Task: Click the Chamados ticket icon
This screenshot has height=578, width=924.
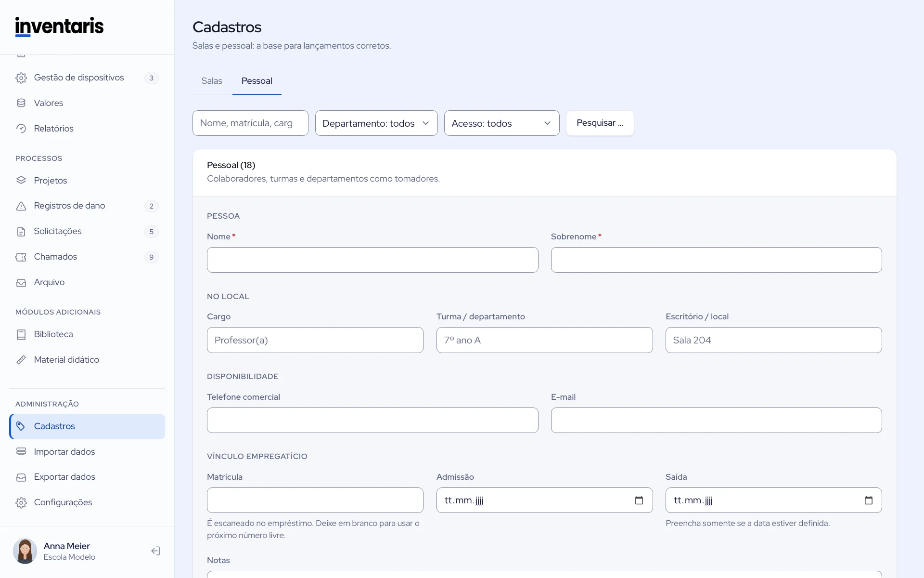Action: pos(21,257)
